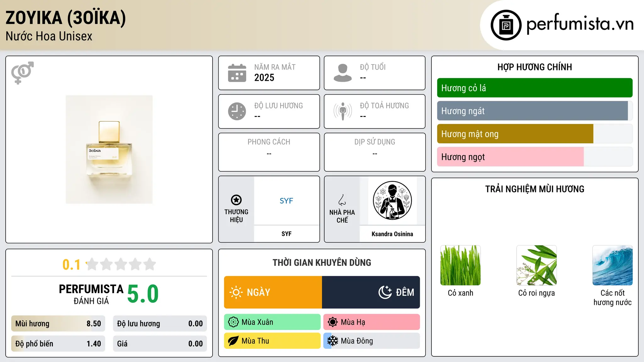Click the Hợp hương chính heading
Screen dimensions: 644x362
coord(535,67)
